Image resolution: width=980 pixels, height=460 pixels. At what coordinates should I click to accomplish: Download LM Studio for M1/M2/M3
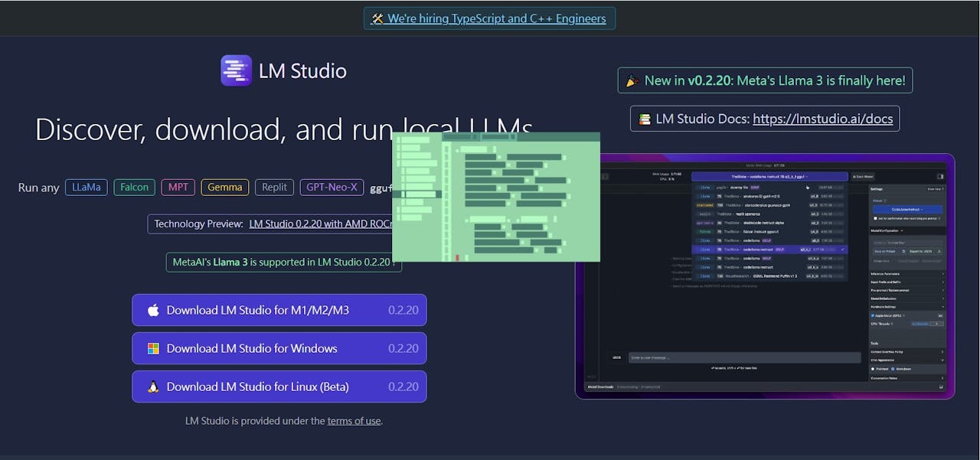coord(279,310)
